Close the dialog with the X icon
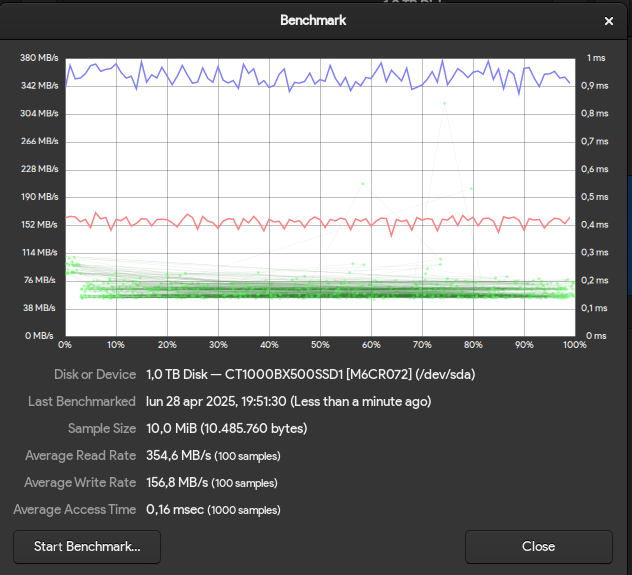The height and width of the screenshot is (575, 632). tap(609, 20)
